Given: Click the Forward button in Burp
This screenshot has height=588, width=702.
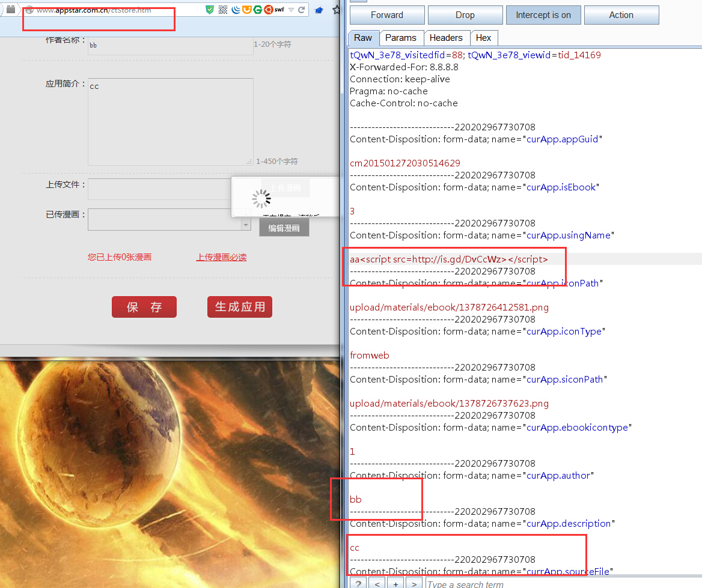Looking at the screenshot, I should tap(387, 15).
